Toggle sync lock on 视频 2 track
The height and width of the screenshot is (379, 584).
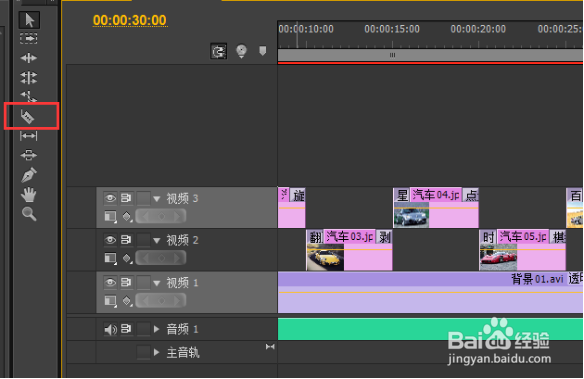[126, 239]
